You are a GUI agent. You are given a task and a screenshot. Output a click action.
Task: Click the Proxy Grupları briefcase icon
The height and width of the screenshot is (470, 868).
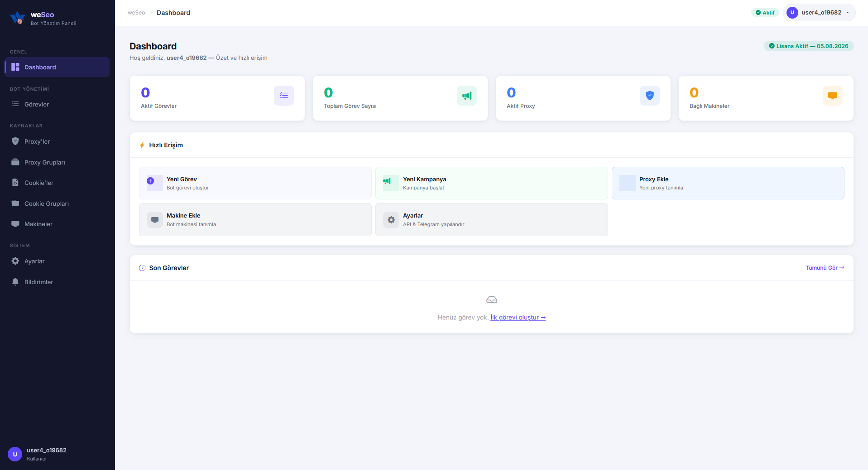click(x=15, y=162)
